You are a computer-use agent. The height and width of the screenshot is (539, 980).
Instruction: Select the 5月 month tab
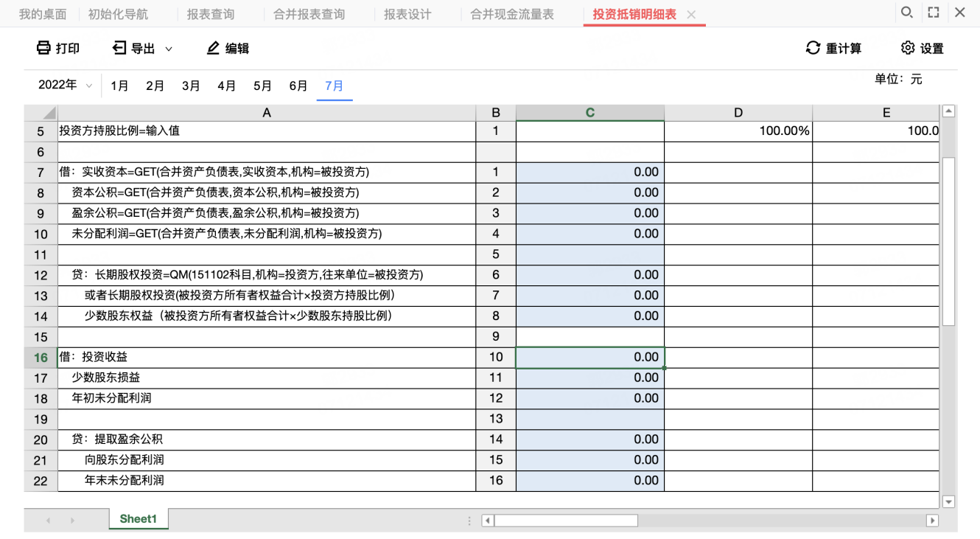tap(262, 86)
